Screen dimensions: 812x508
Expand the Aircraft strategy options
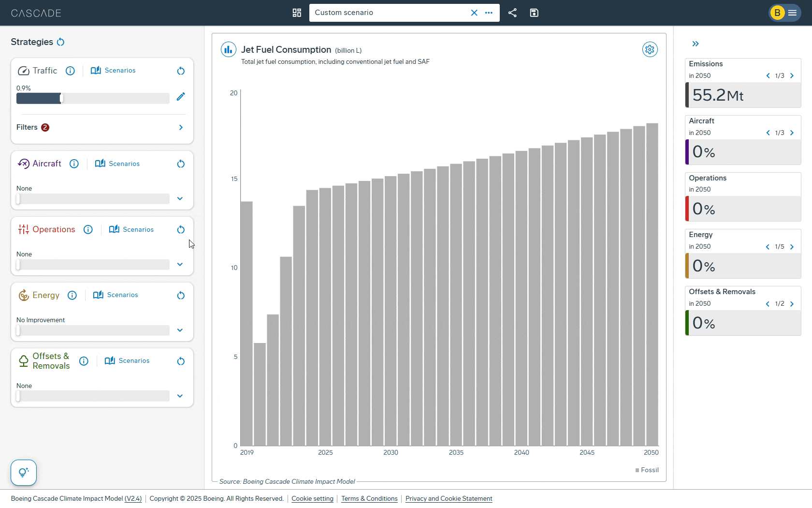pyautogui.click(x=180, y=199)
